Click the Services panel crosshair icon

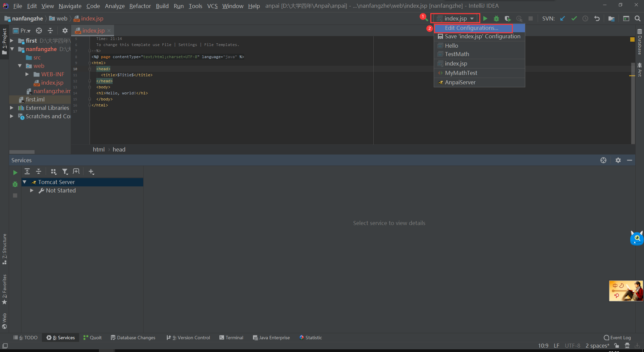coord(603,160)
